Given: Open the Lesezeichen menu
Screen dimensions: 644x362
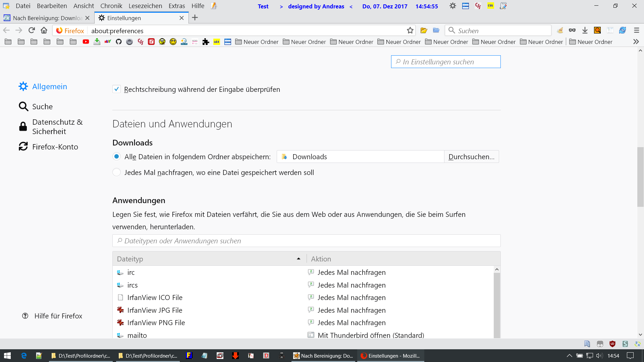Looking at the screenshot, I should point(145,6).
